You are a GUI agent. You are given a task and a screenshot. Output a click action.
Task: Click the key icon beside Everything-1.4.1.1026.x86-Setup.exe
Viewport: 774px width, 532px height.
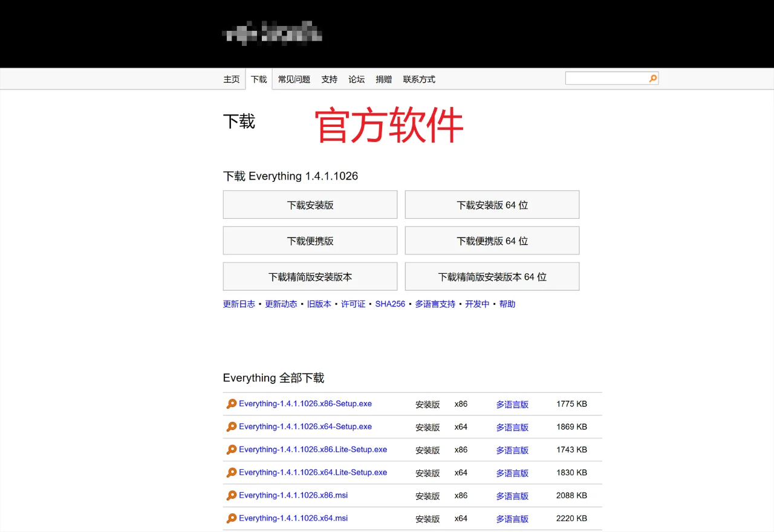click(x=232, y=403)
